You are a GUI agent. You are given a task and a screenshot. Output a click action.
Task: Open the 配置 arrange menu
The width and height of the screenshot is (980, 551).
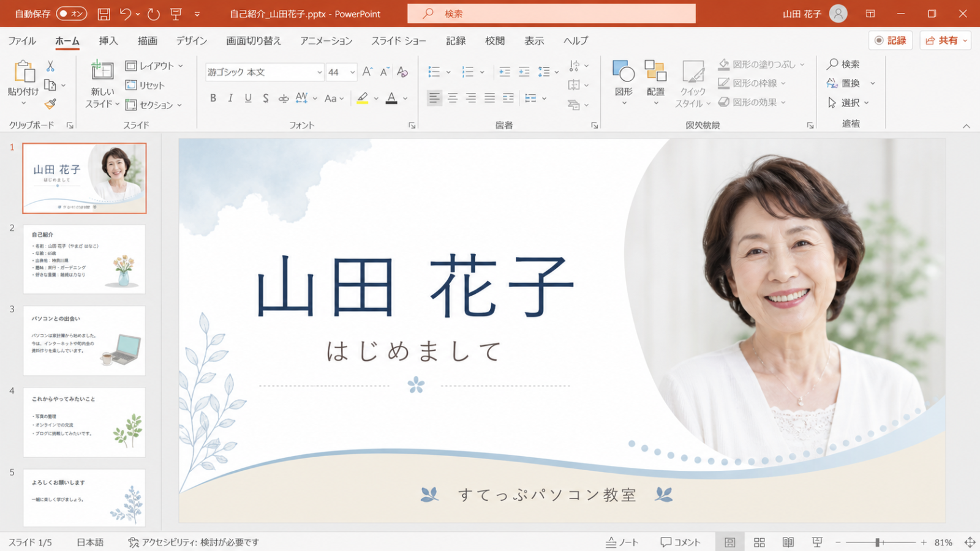(655, 83)
